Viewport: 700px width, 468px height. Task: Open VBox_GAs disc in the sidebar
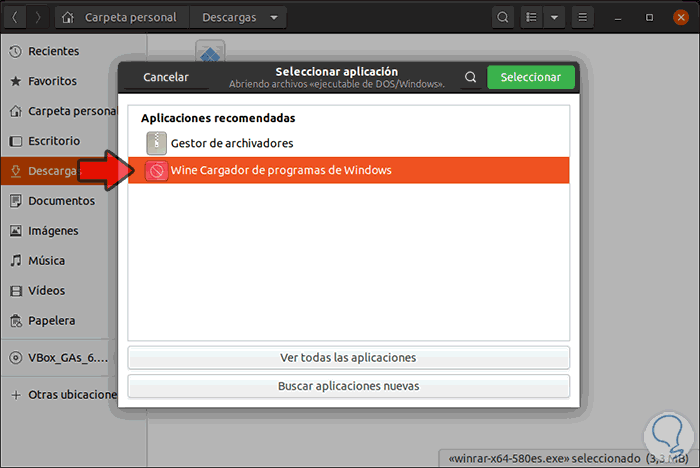coord(58,358)
